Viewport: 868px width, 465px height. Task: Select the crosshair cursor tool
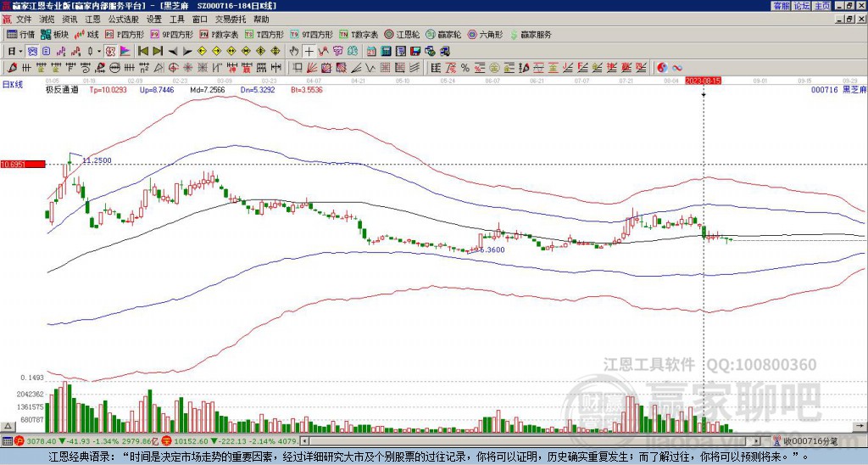[x=309, y=51]
